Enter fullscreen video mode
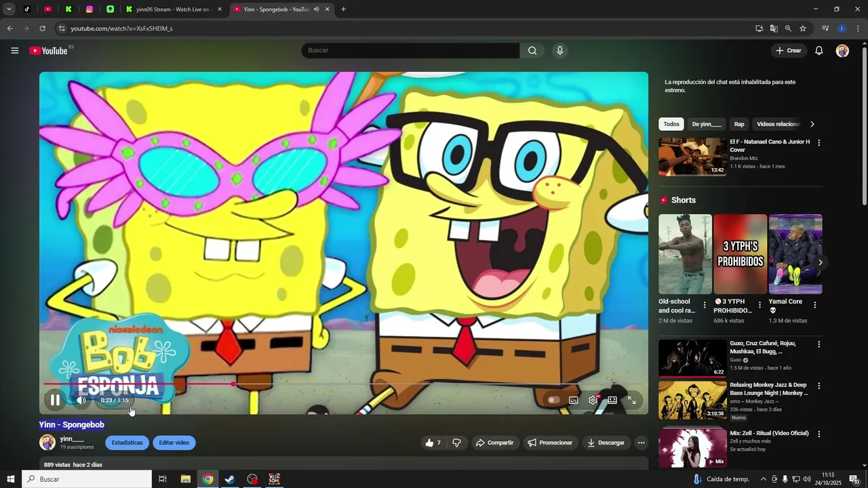Image resolution: width=868 pixels, height=488 pixels. point(631,400)
